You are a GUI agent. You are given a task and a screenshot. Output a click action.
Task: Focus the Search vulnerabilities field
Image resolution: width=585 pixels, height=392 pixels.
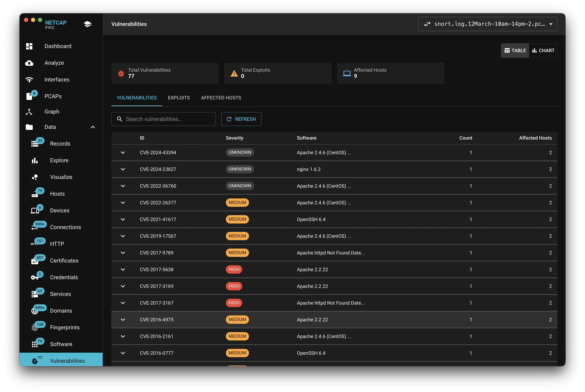click(x=163, y=119)
